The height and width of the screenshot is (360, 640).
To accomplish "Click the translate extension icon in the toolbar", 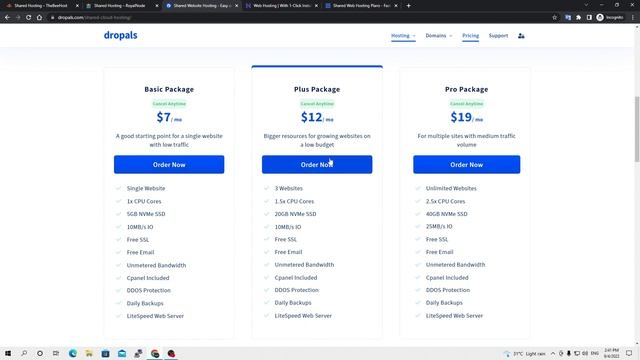I will pyautogui.click(x=568, y=18).
